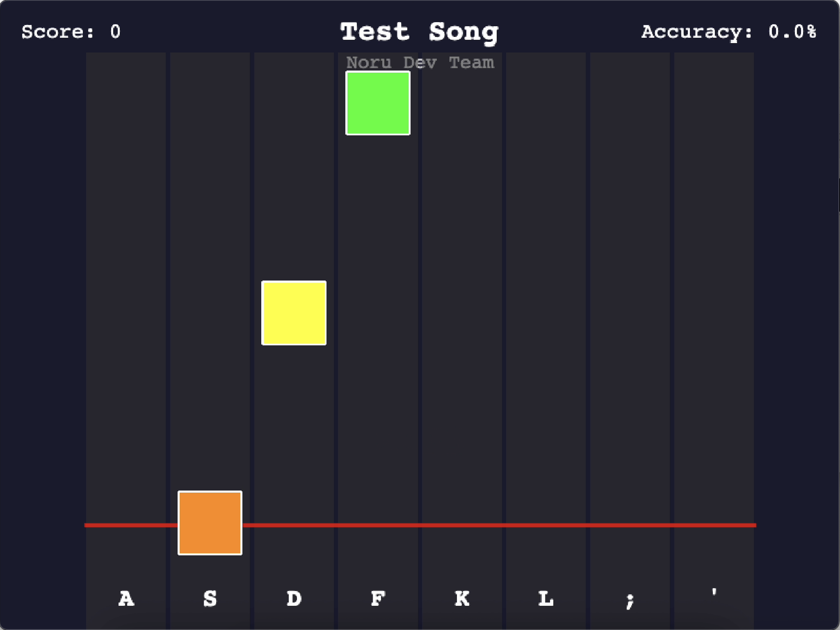840x630 pixels.
Task: Click the red hit line in the L lane
Action: (x=546, y=525)
